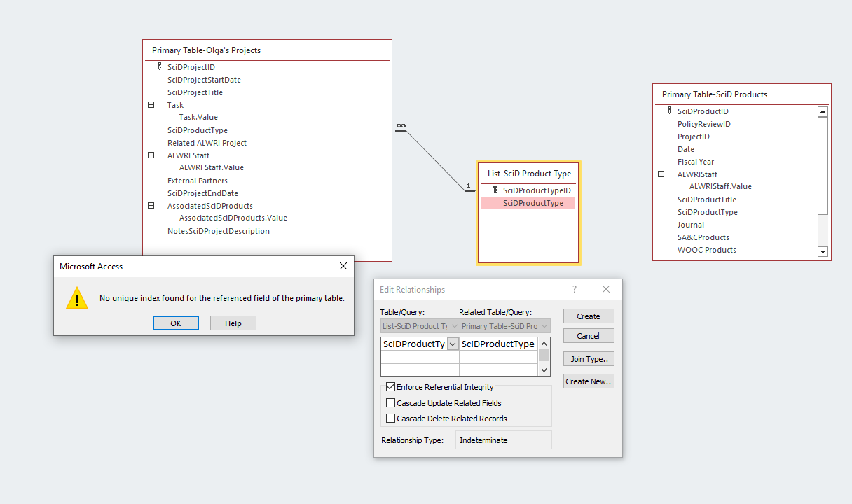Click the yellow warning icon in the Microsoft Access alert
The height and width of the screenshot is (504, 852).
pos(77,297)
